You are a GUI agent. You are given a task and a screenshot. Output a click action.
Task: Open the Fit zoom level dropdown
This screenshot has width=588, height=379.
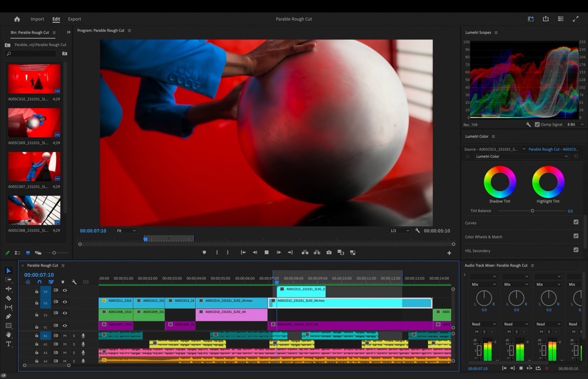126,231
